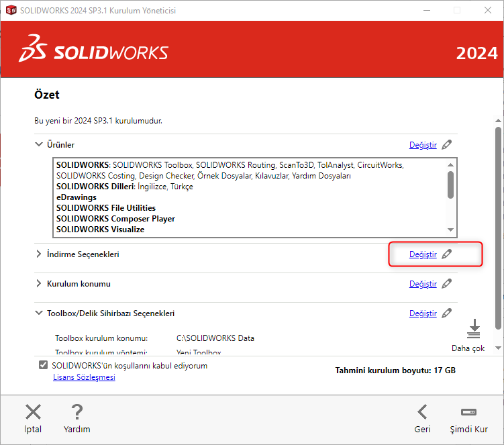Select SOLIDWORKS Visualize in products list
The image size is (504, 445).
point(100,230)
